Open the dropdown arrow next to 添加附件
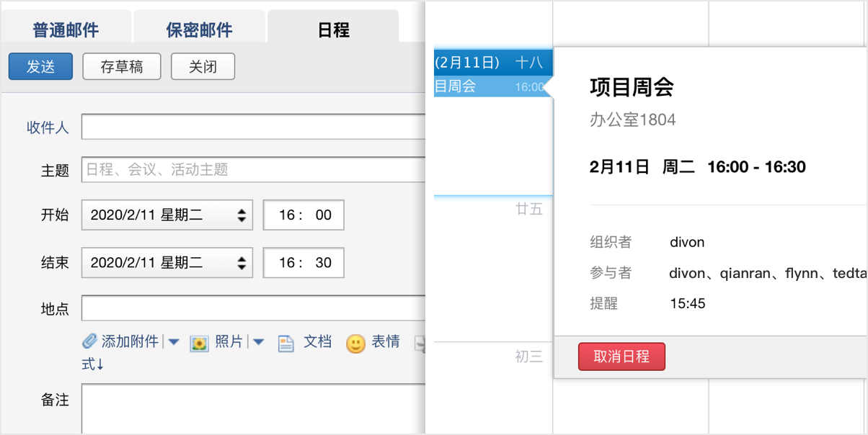This screenshot has height=435, width=868. [174, 341]
